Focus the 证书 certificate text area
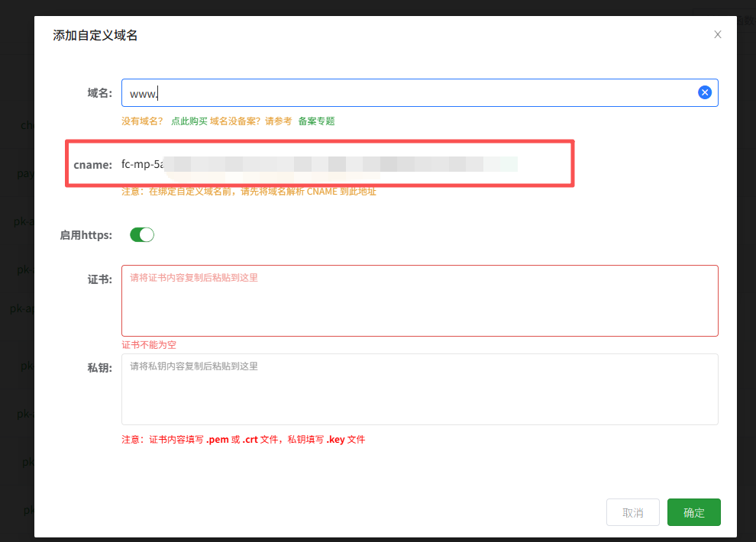756x542 pixels. pos(419,301)
